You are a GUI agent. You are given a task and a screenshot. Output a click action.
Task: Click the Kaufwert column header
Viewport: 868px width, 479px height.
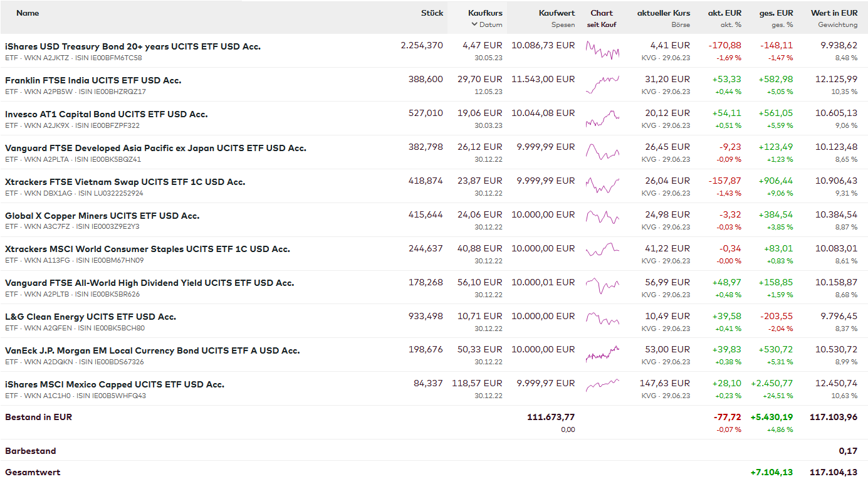tap(557, 13)
